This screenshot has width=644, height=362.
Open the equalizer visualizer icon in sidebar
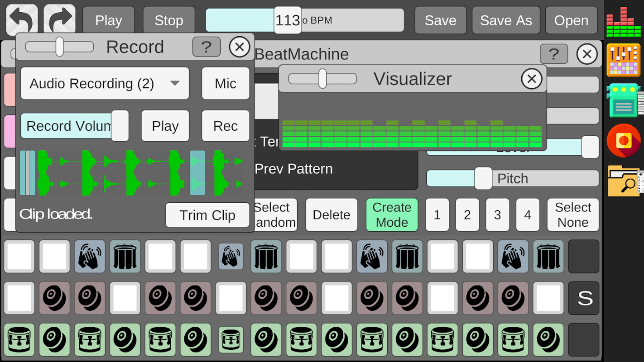tap(624, 22)
